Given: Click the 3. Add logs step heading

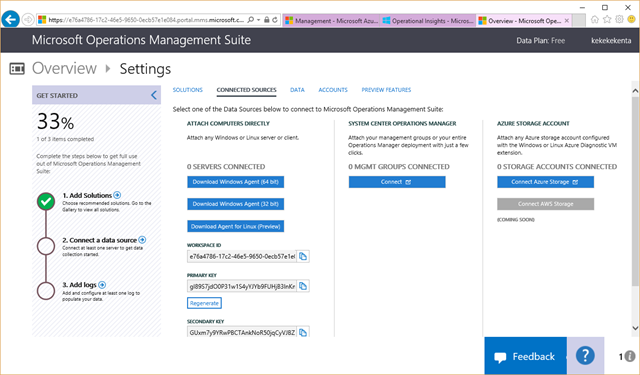Looking at the screenshot, I should (x=80, y=285).
